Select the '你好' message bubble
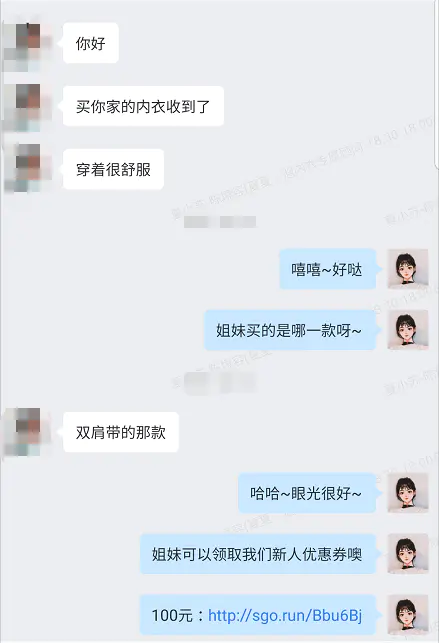The width and height of the screenshot is (439, 643). click(x=91, y=43)
